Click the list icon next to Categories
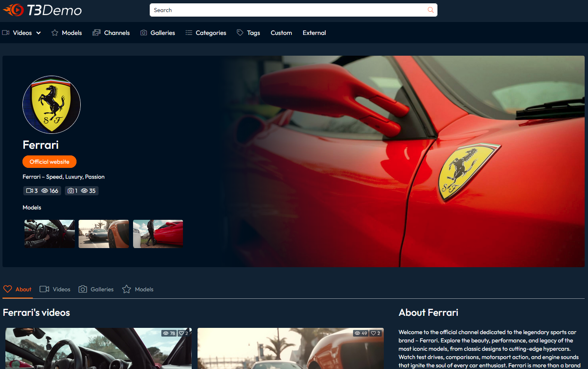The width and height of the screenshot is (588, 369). click(190, 32)
